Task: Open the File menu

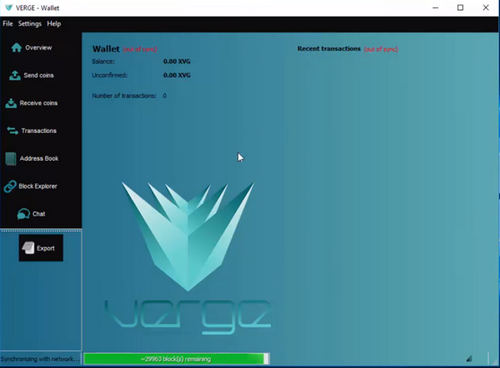Action: [8, 24]
